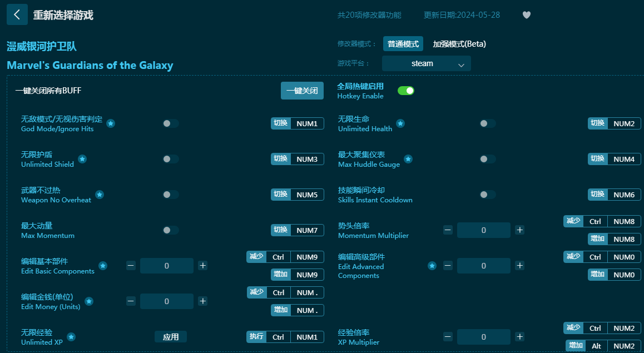
Task: Click 增加 NUM0 hotkey for Advanced Components
Action: tap(615, 275)
